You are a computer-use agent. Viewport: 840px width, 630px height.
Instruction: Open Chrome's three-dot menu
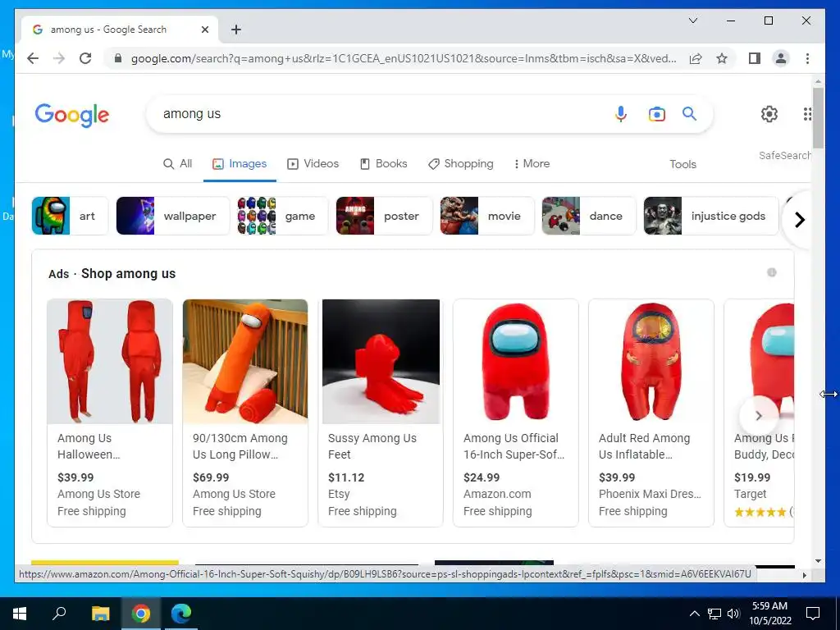tap(807, 58)
